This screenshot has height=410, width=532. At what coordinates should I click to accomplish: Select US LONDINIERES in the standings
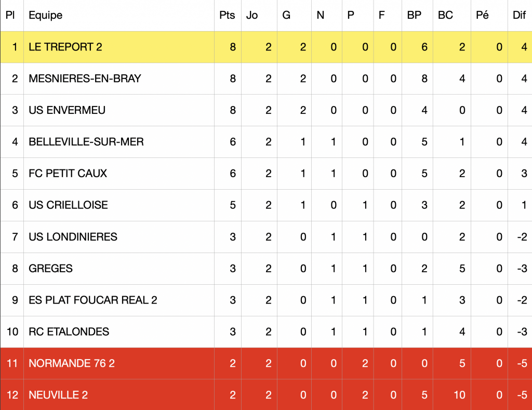pyautogui.click(x=73, y=237)
